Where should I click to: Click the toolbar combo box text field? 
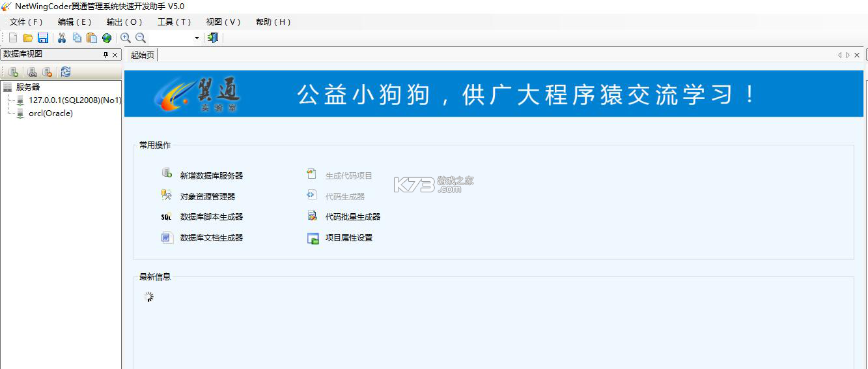[171, 38]
